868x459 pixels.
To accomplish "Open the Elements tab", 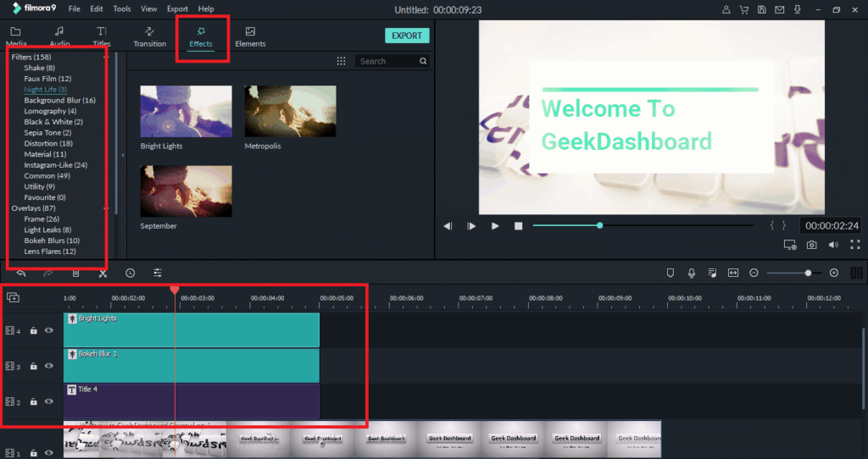I will (x=250, y=36).
